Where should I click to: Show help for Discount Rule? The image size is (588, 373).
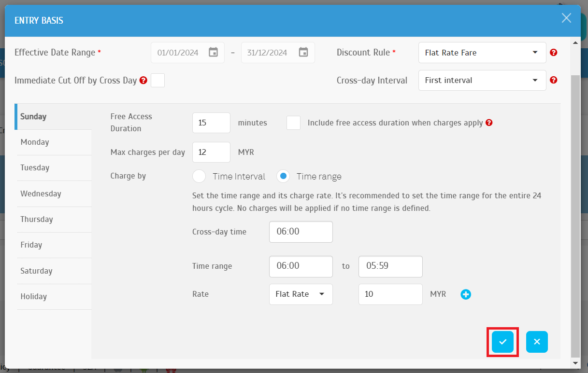tap(554, 53)
